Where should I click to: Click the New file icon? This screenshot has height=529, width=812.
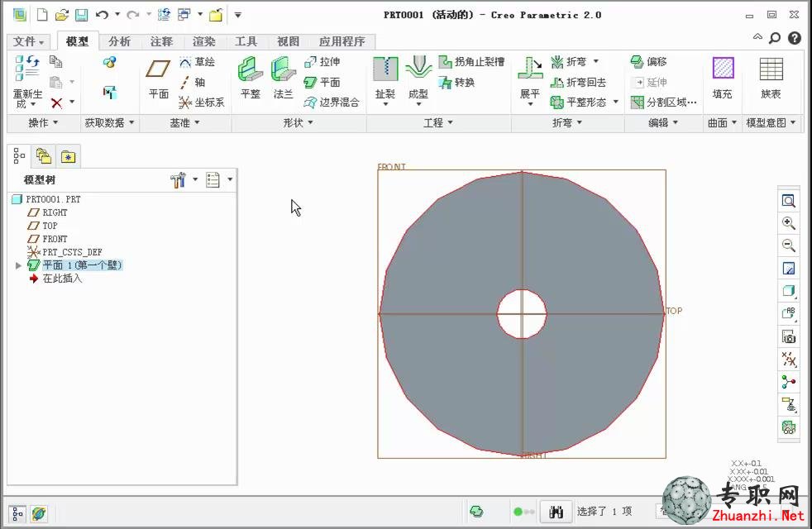click(42, 15)
